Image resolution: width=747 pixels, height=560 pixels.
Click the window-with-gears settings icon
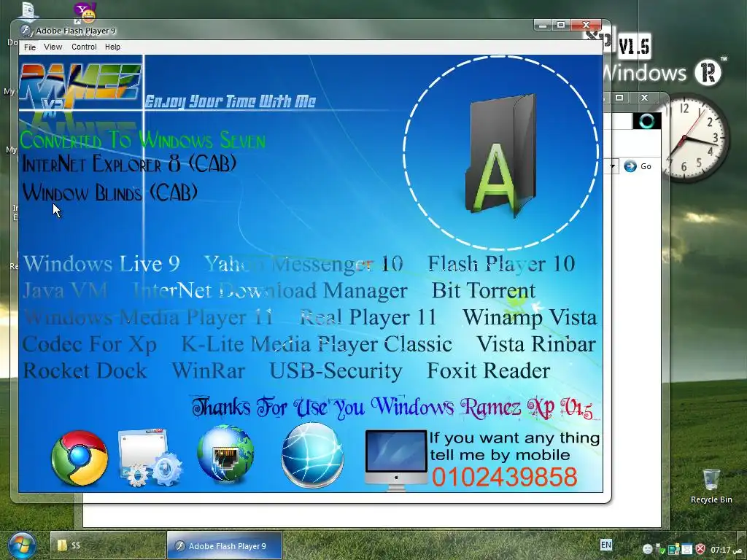(150, 458)
